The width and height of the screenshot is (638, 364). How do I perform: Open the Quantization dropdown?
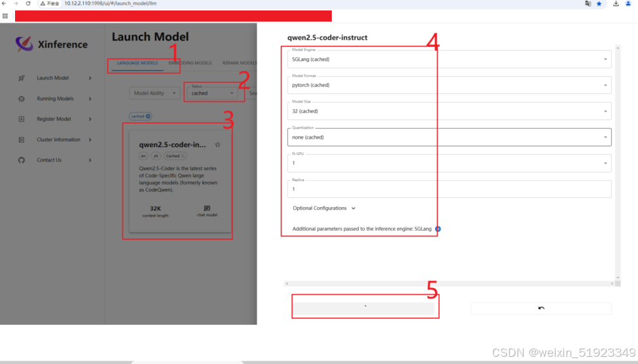449,137
